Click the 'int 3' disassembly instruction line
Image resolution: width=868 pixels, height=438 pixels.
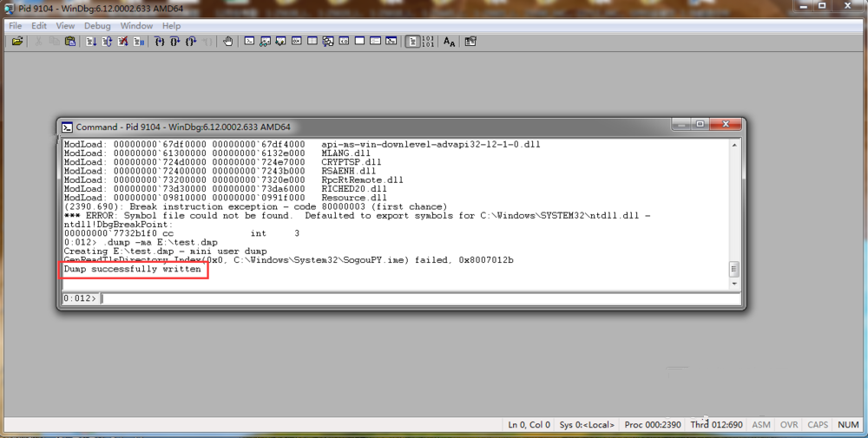pyautogui.click(x=181, y=233)
